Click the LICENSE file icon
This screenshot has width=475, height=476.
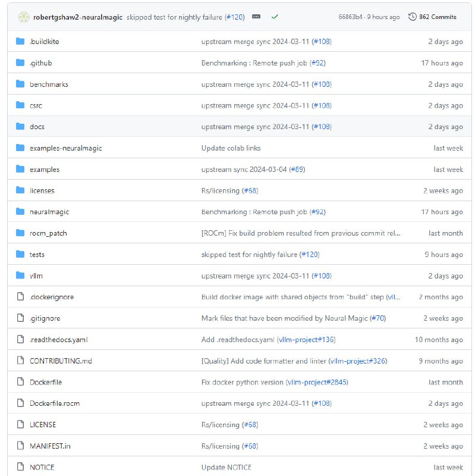point(20,425)
